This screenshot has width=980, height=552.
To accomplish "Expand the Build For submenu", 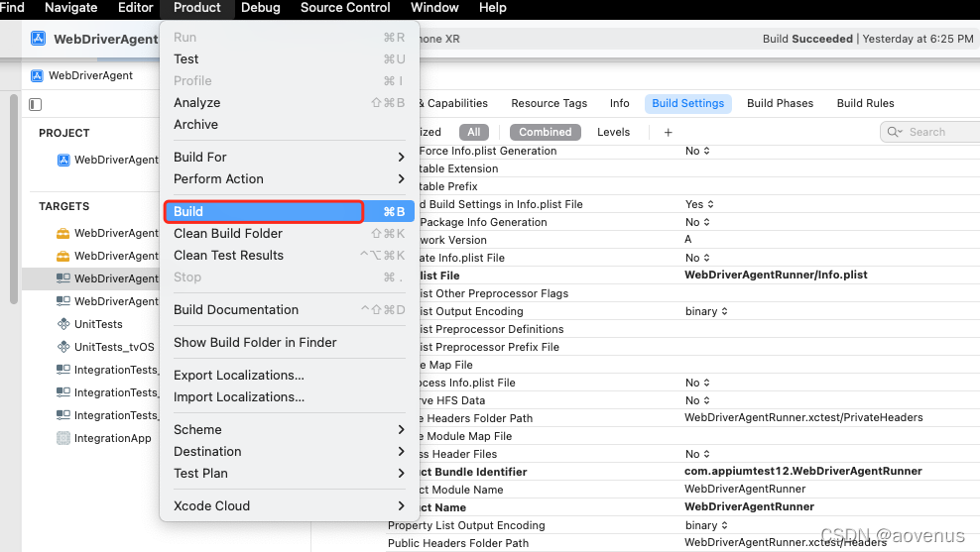I will coord(288,158).
